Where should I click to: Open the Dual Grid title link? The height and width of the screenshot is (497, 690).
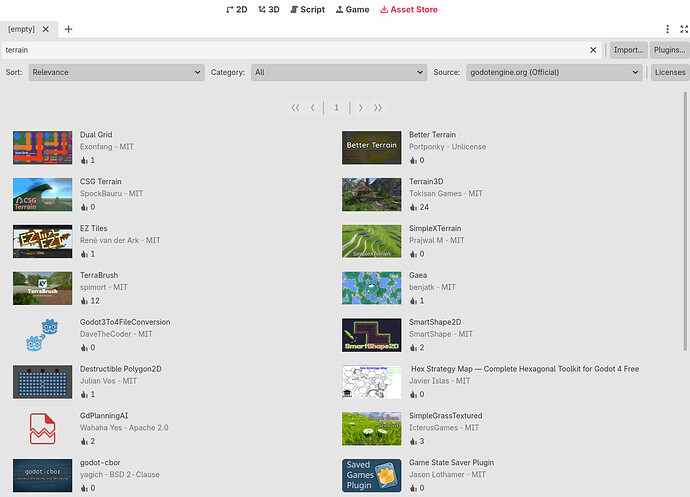click(x=96, y=135)
